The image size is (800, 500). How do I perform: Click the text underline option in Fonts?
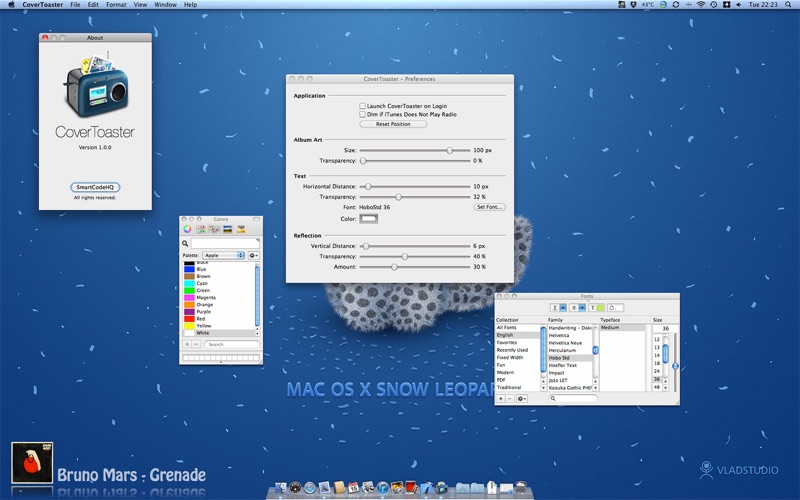point(558,308)
